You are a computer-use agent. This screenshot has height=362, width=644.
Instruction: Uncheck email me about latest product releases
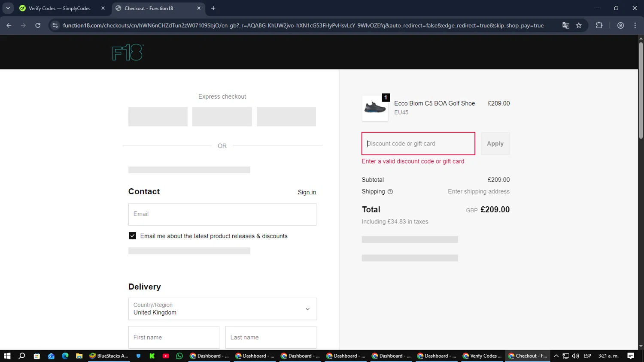[132, 236]
